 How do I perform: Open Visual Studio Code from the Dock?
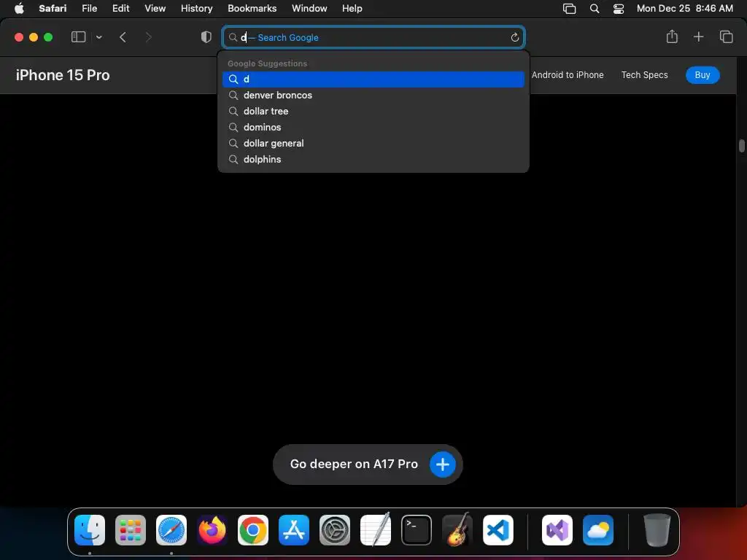click(x=498, y=530)
